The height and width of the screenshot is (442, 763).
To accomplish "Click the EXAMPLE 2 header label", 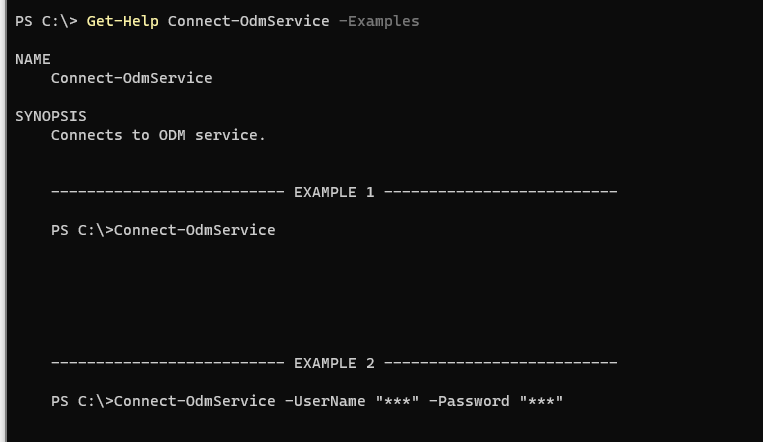I will tap(334, 363).
